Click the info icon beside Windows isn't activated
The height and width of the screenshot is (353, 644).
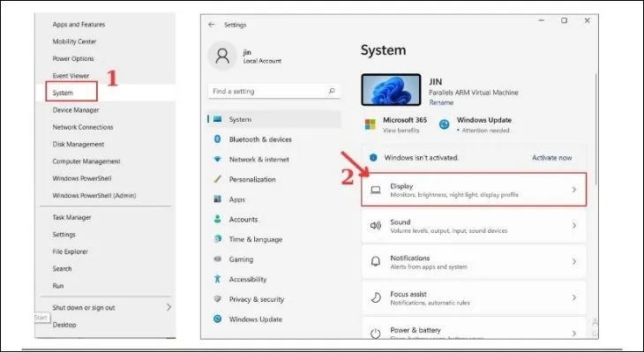(373, 157)
